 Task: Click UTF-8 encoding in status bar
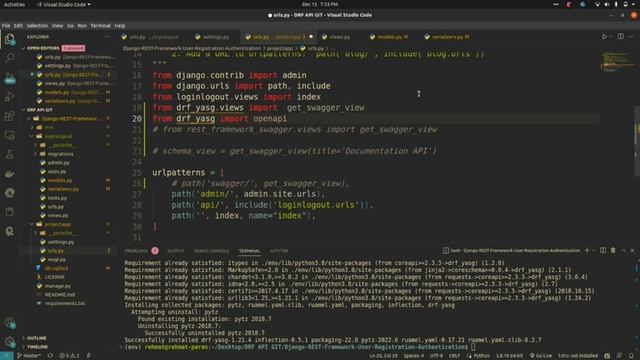436,356
